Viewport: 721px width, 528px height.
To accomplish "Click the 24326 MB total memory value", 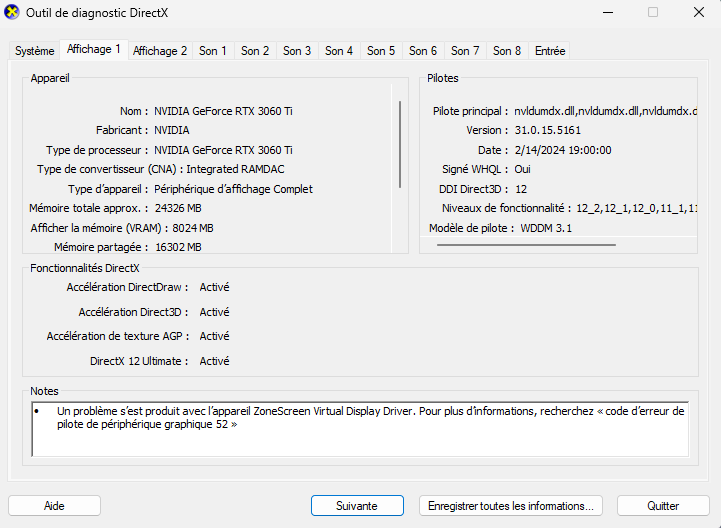I will click(178, 208).
